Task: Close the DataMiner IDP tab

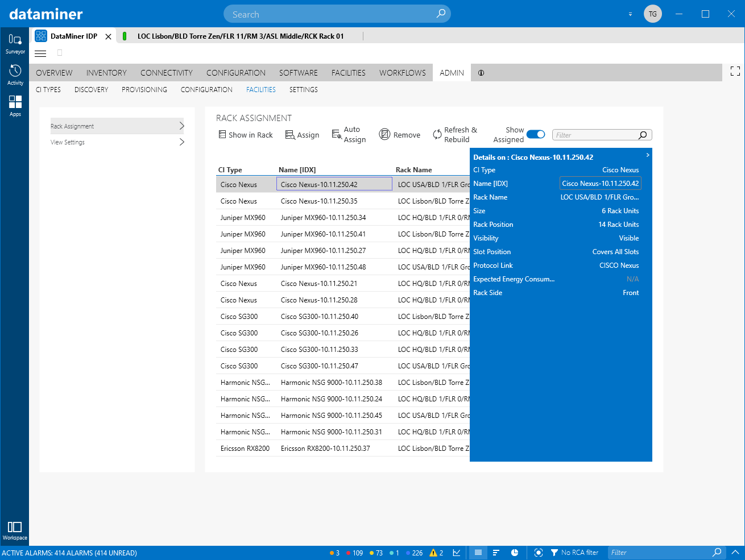Action: [108, 36]
